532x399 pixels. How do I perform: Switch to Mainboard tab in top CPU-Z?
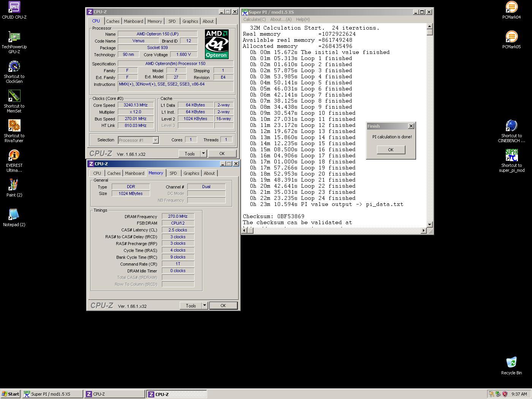tap(133, 21)
